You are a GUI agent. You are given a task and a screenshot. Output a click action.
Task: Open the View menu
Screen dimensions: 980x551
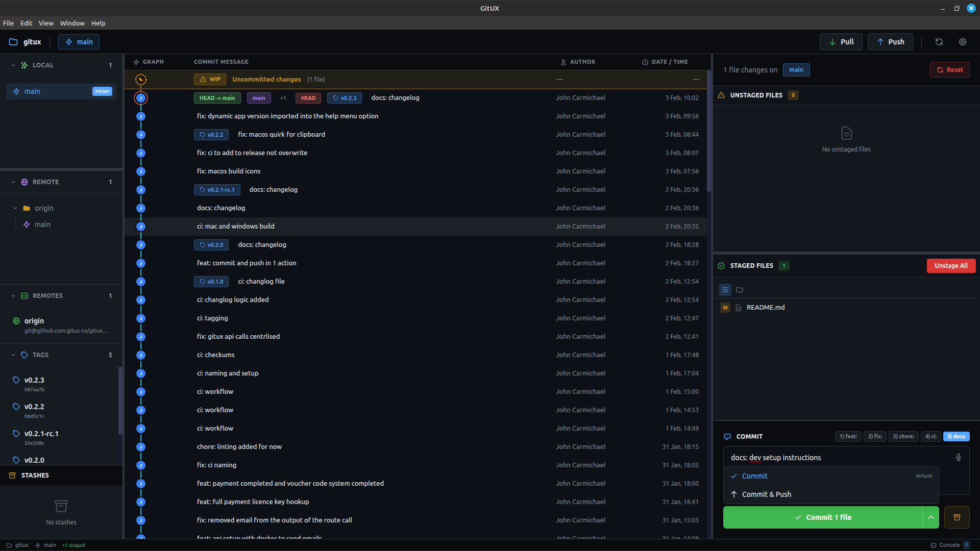pos(45,23)
